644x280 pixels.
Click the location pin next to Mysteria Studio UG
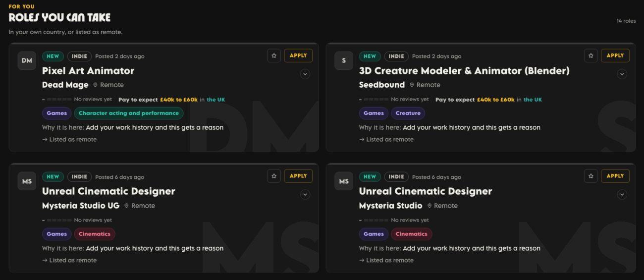pyautogui.click(x=127, y=206)
